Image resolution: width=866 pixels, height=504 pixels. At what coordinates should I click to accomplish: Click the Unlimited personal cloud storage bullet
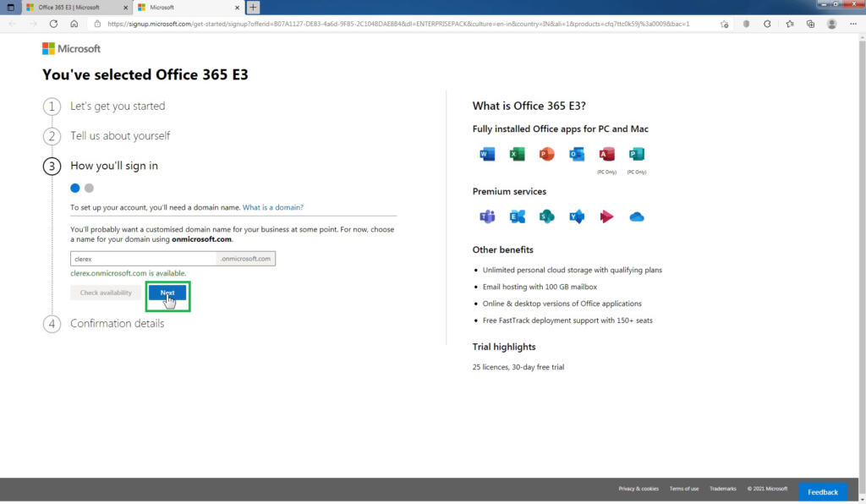[573, 270]
